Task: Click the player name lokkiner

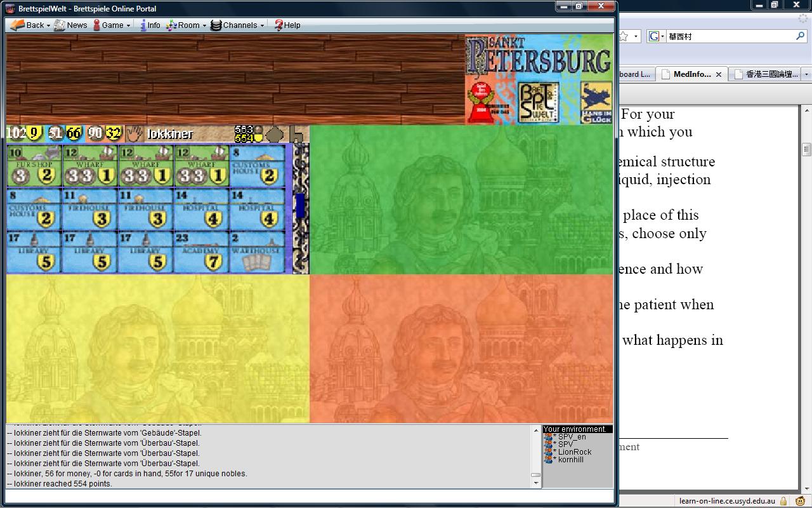Action: [169, 134]
